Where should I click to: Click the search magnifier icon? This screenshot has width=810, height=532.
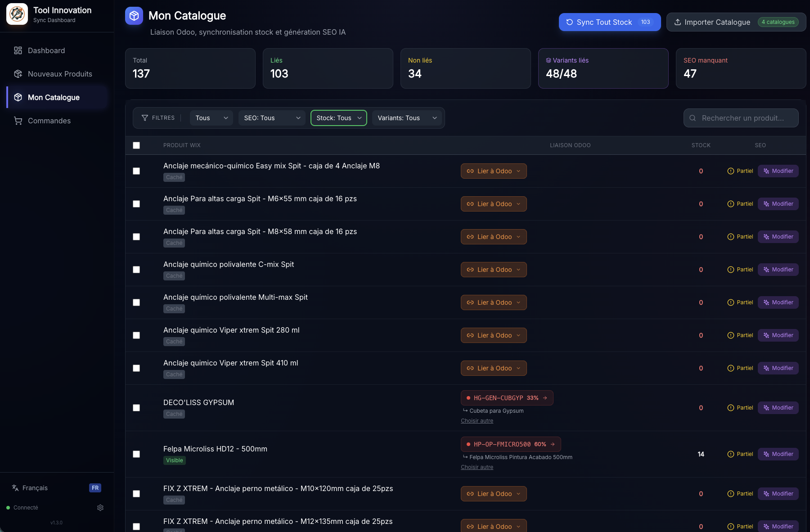693,118
